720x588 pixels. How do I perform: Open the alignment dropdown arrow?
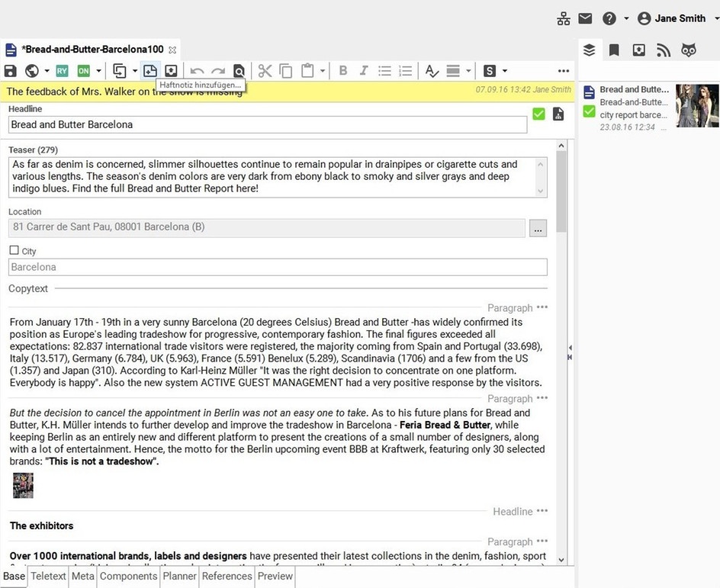[468, 71]
